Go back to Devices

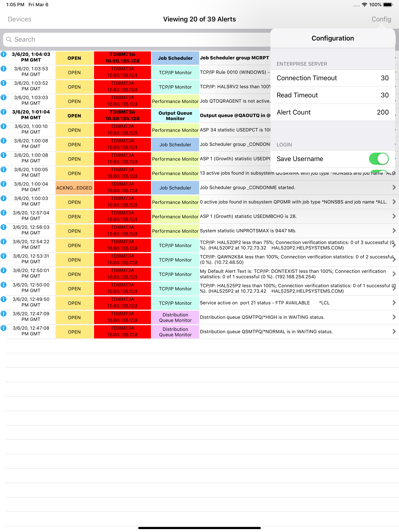(20, 19)
